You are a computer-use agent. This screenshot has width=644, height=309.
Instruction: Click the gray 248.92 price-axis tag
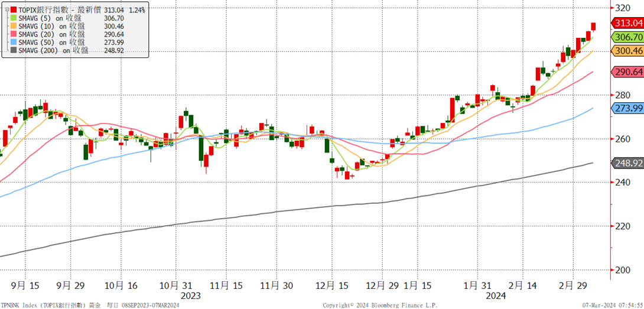point(627,163)
